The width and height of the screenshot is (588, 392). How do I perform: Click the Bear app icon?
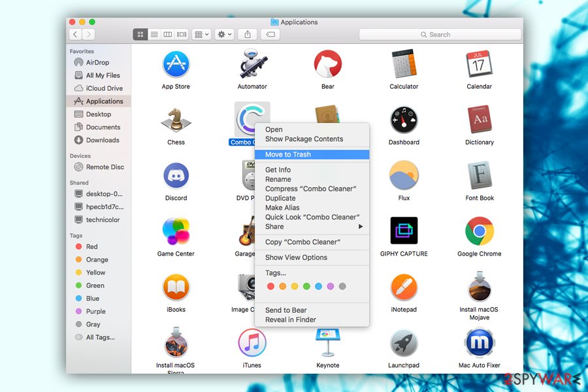tap(328, 64)
